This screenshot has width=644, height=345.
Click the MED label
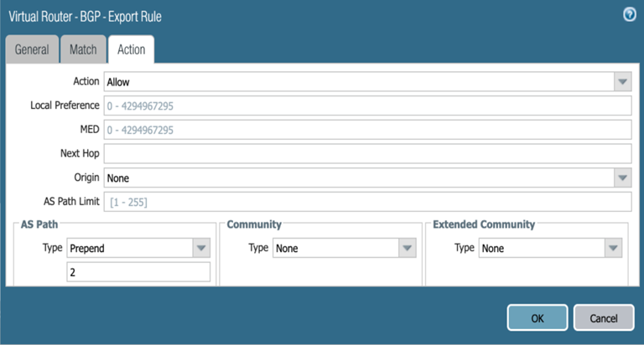pyautogui.click(x=90, y=129)
